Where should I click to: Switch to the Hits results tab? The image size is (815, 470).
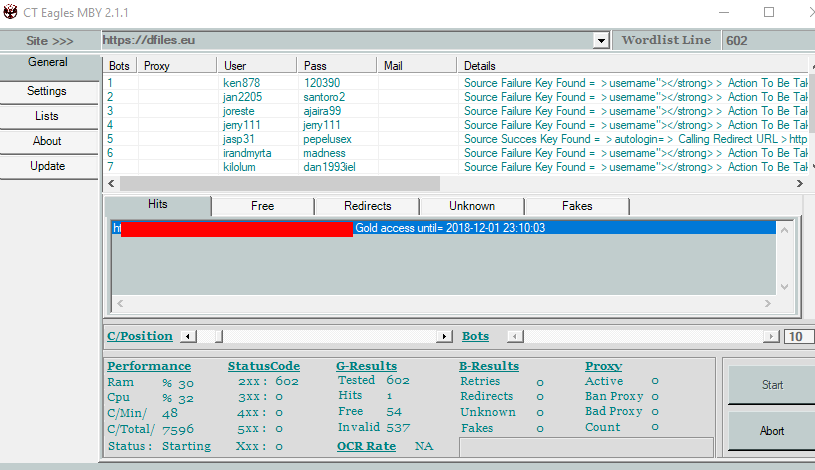(x=157, y=204)
